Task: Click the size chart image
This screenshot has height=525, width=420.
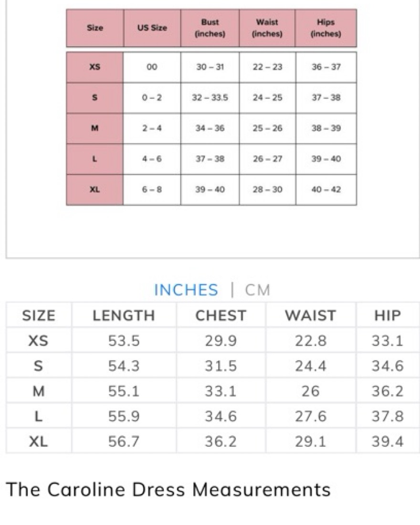Action: 211,107
